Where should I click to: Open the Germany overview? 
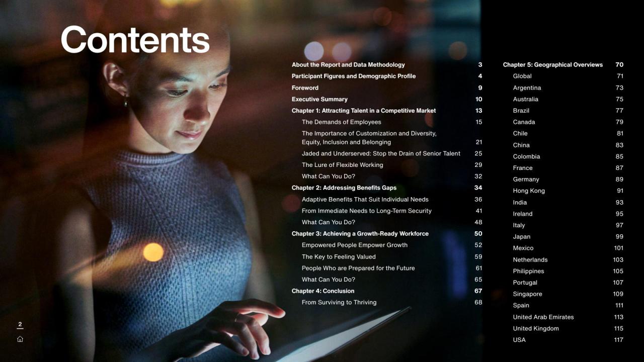click(x=526, y=179)
